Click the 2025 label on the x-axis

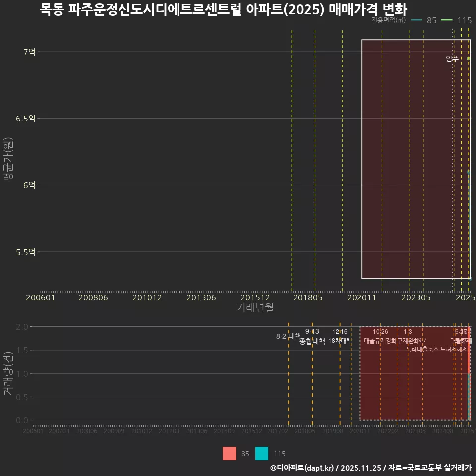pyautogui.click(x=466, y=297)
